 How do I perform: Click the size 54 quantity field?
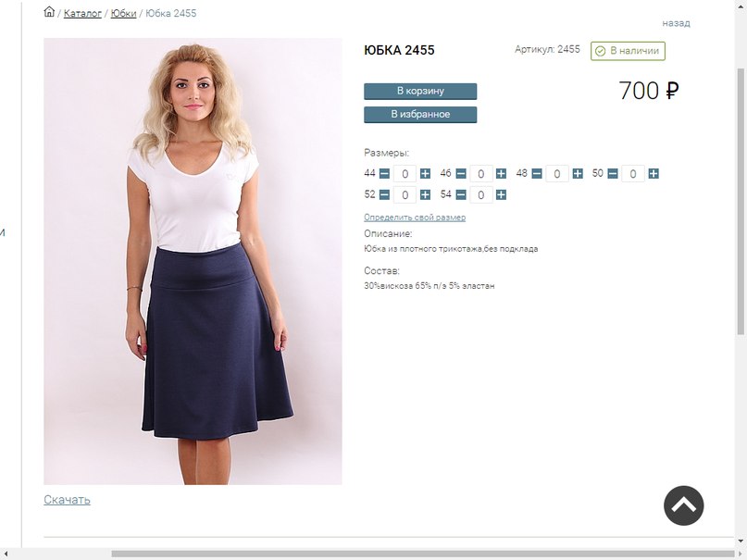(480, 194)
